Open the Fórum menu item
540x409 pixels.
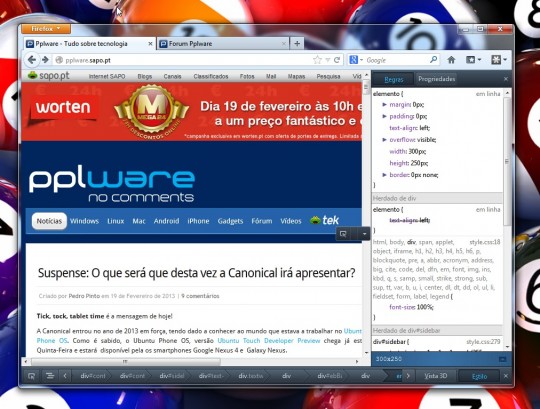[x=262, y=221]
